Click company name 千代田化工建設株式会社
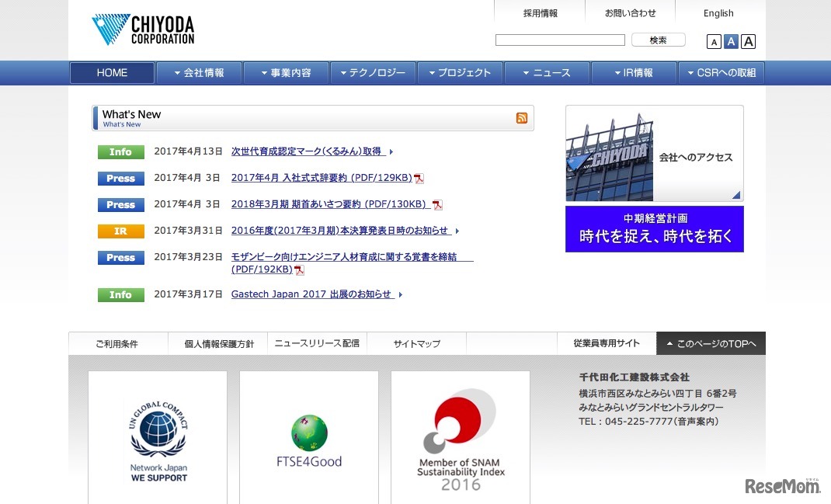The height and width of the screenshot is (504, 831). (x=635, y=377)
